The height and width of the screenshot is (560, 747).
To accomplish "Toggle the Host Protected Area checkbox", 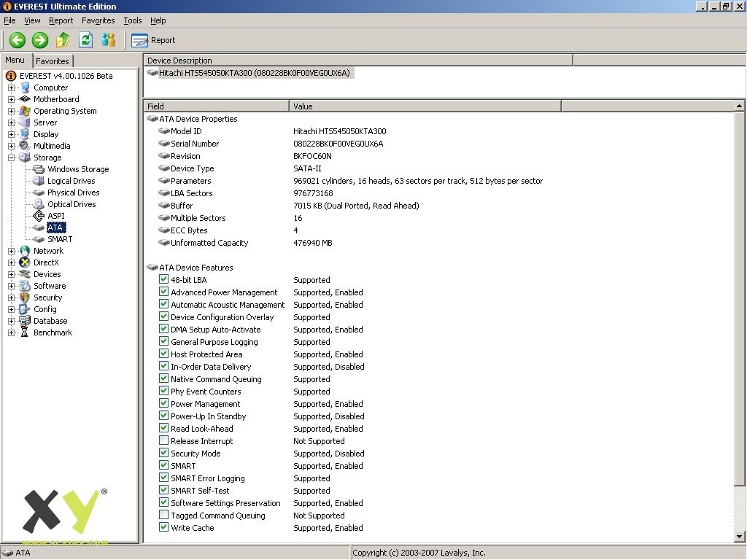I will tap(163, 354).
